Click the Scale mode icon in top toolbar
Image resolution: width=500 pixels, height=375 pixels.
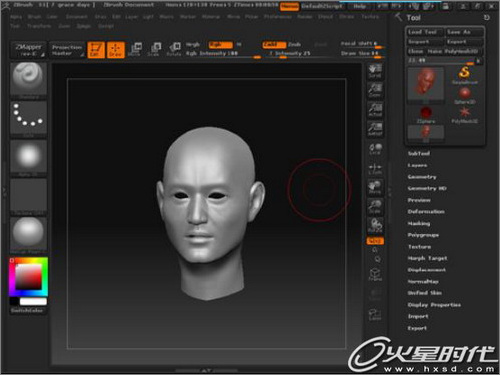(x=154, y=49)
